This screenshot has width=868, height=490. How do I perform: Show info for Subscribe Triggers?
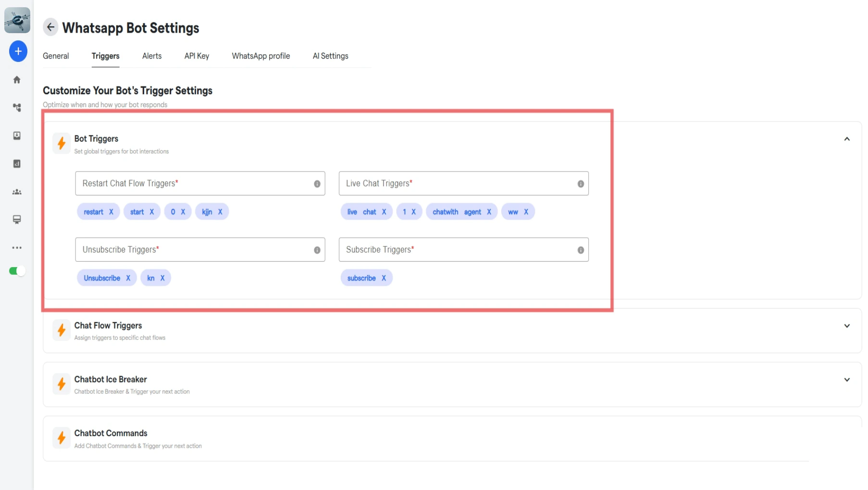point(581,250)
